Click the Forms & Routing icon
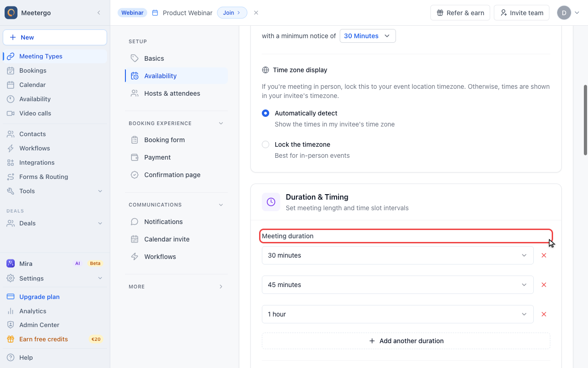The image size is (588, 368). pos(11,177)
